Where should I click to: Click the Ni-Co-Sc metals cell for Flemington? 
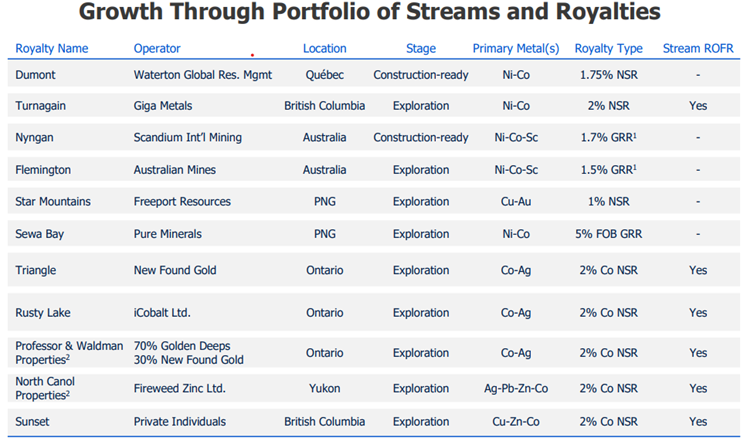pyautogui.click(x=516, y=170)
